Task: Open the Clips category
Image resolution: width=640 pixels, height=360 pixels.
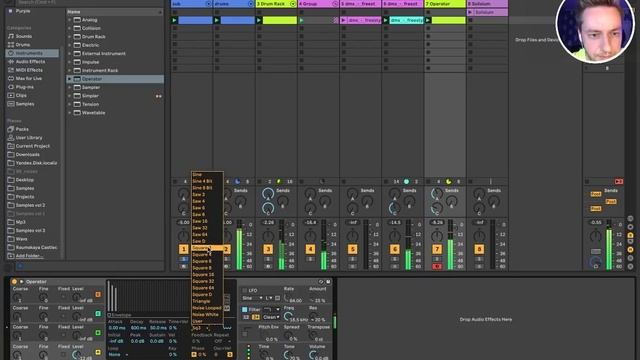Action: tap(21, 95)
